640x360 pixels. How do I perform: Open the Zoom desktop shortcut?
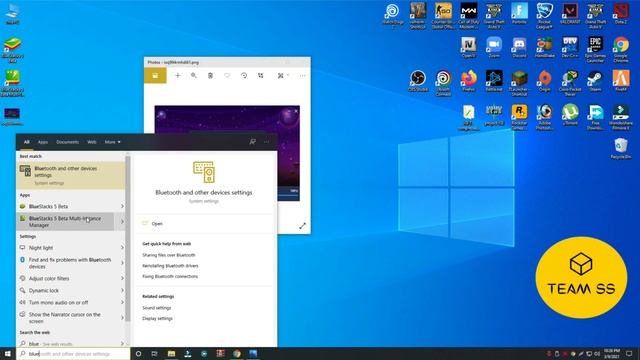click(x=494, y=48)
